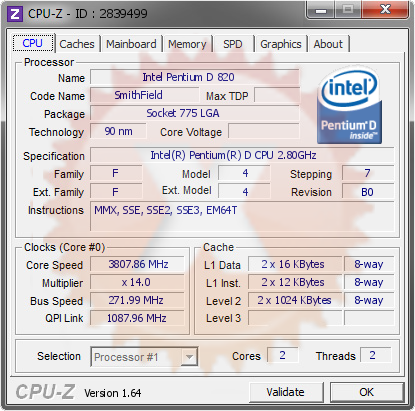Click the Stepping value '7'
The height and width of the screenshot is (411, 415).
(368, 173)
